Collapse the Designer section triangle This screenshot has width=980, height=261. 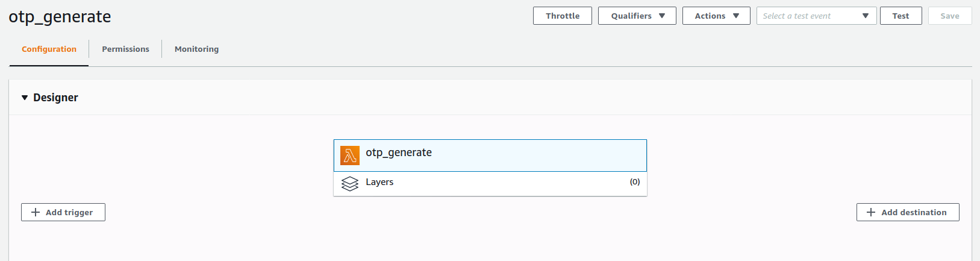(25, 98)
